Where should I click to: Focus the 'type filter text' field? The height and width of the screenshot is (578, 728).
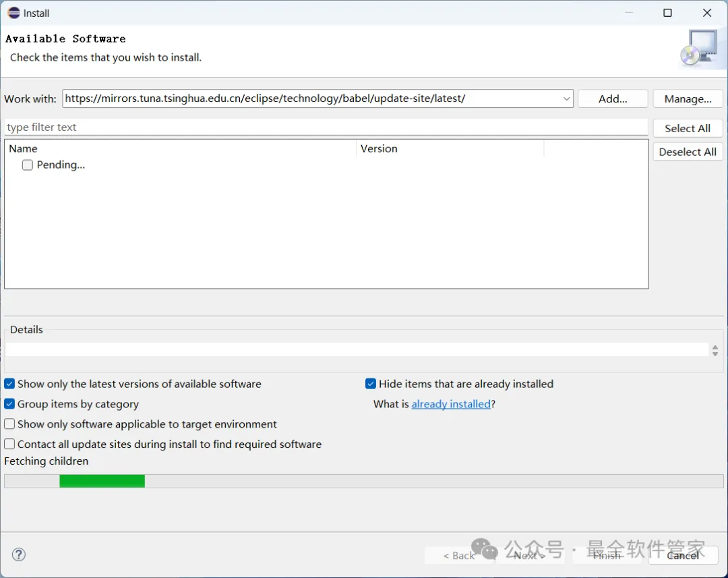click(326, 127)
